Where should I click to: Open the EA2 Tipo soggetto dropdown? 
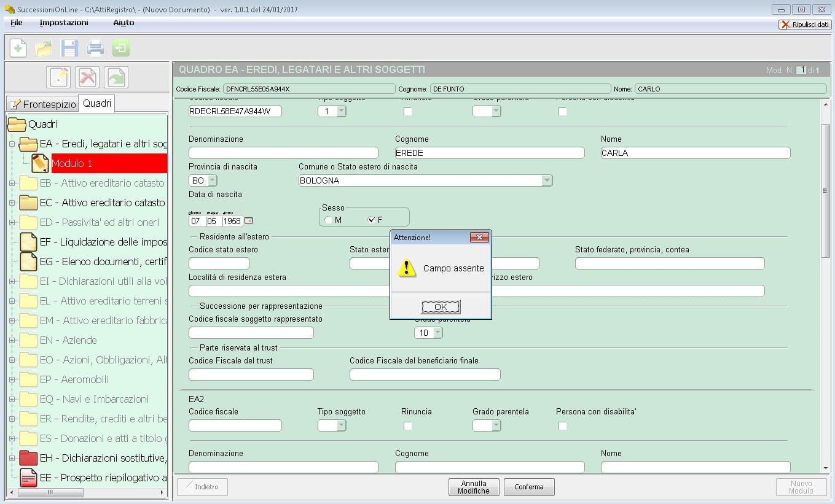(341, 425)
